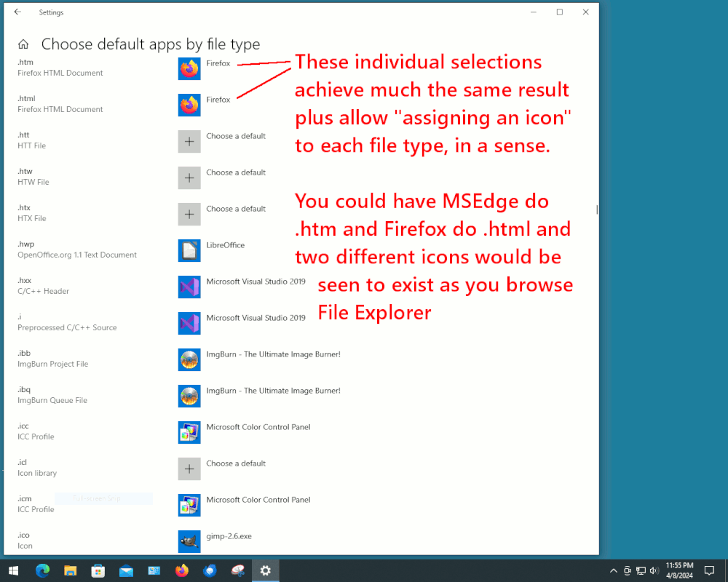The height and width of the screenshot is (582, 728).
Task: Open the Windows Start menu
Action: click(13, 570)
